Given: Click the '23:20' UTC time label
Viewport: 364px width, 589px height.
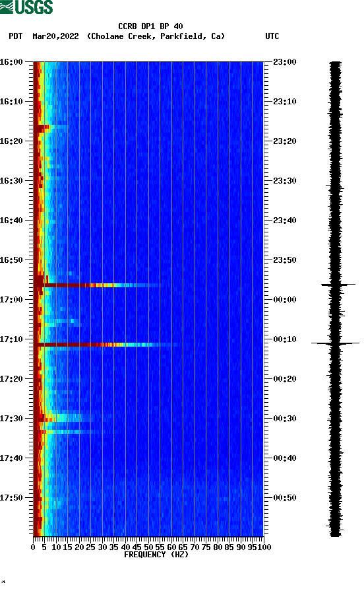Looking at the screenshot, I should tap(285, 141).
